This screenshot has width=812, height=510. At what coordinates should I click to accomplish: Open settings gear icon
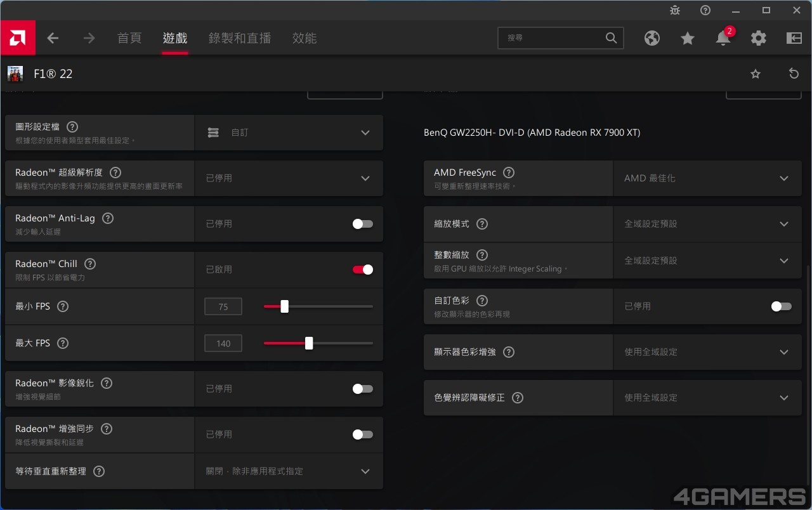759,38
